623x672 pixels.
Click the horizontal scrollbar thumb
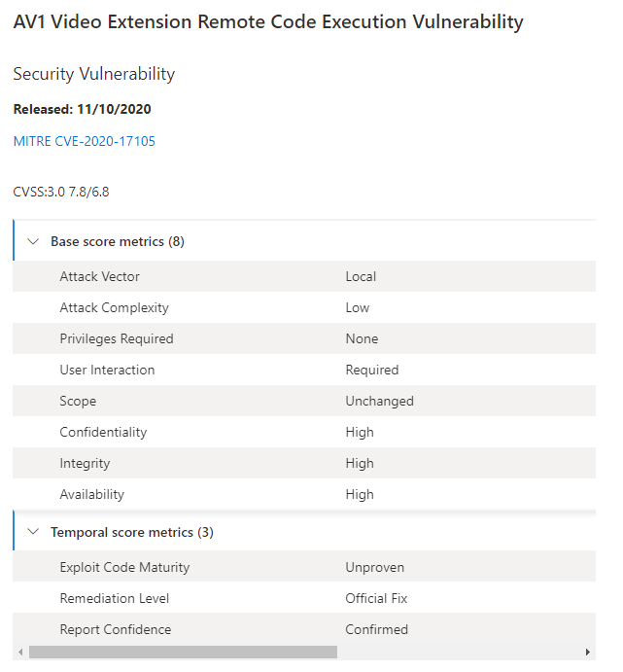coord(183,652)
